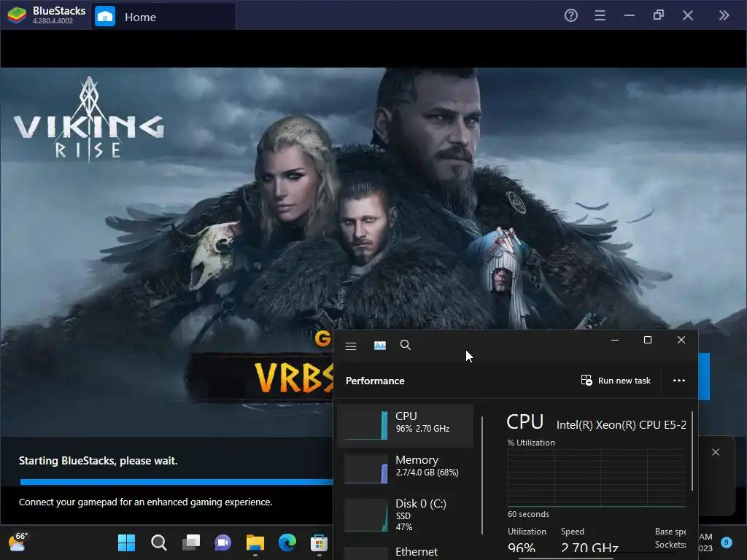The height and width of the screenshot is (560, 747).
Task: Open Microsoft Store from taskbar
Action: 319,542
